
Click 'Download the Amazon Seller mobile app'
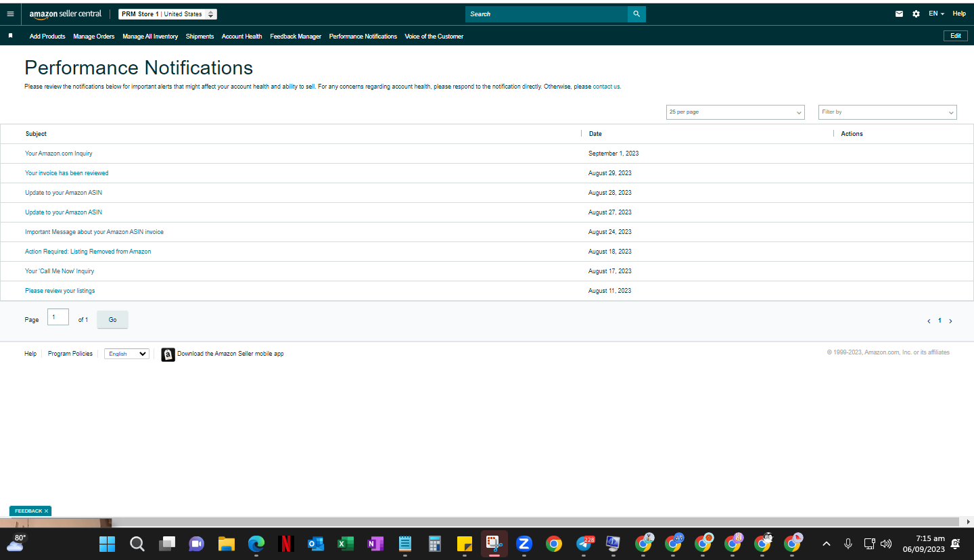click(x=231, y=354)
